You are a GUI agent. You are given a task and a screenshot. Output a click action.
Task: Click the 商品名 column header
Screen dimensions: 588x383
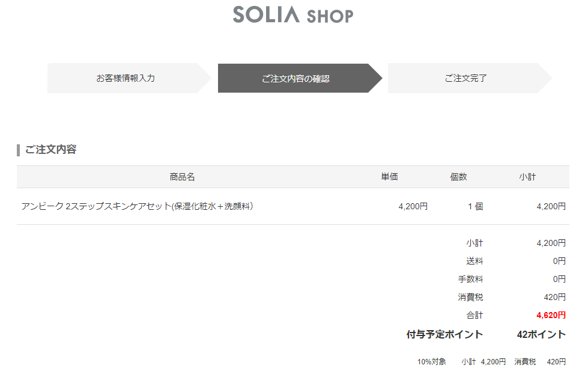pos(182,177)
